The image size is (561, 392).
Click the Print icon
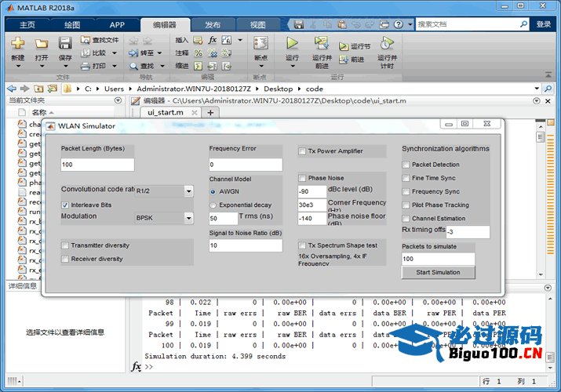coord(86,66)
